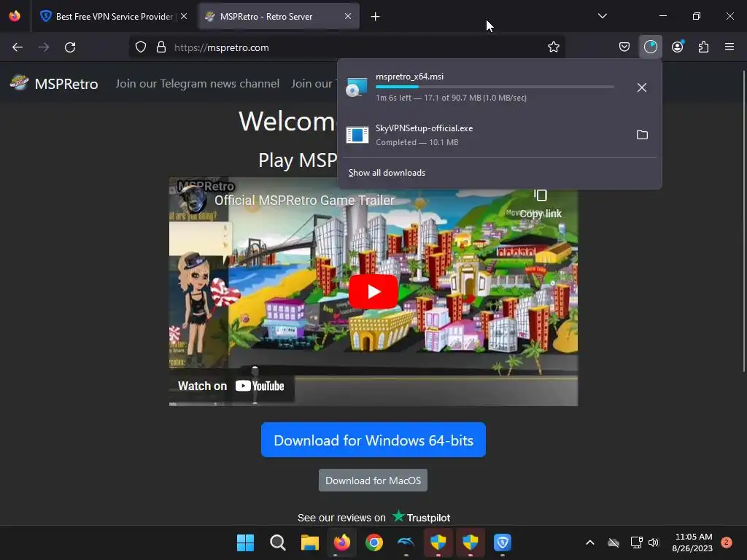Show hidden system tray icons
Screen dimensions: 747x560
click(x=589, y=542)
